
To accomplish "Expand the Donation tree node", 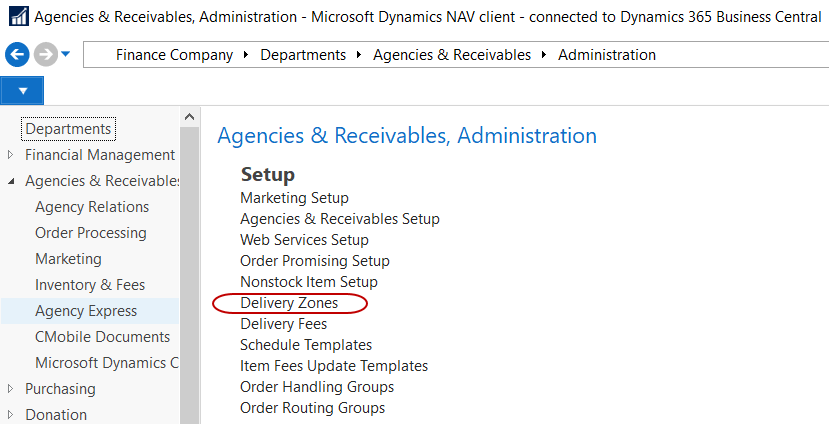I will (11, 415).
